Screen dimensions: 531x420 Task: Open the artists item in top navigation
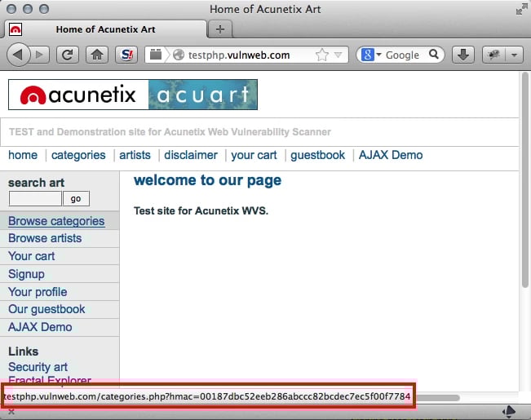[x=135, y=155]
